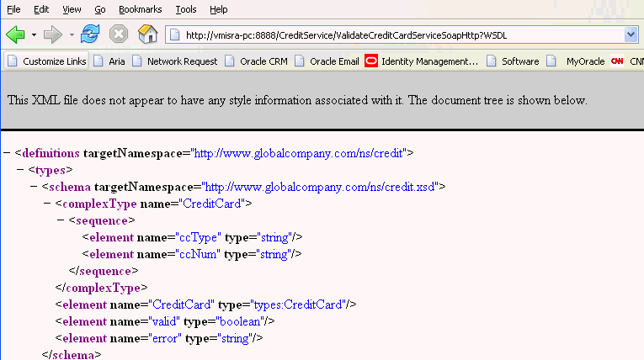The image size is (644, 360).
Task: Click the CNN bookmark icon
Action: [617, 61]
